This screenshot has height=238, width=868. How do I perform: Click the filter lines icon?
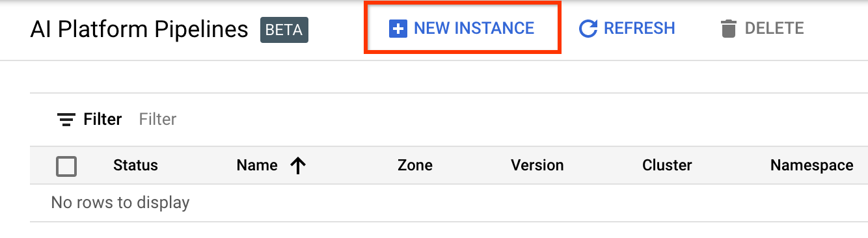coord(66,120)
